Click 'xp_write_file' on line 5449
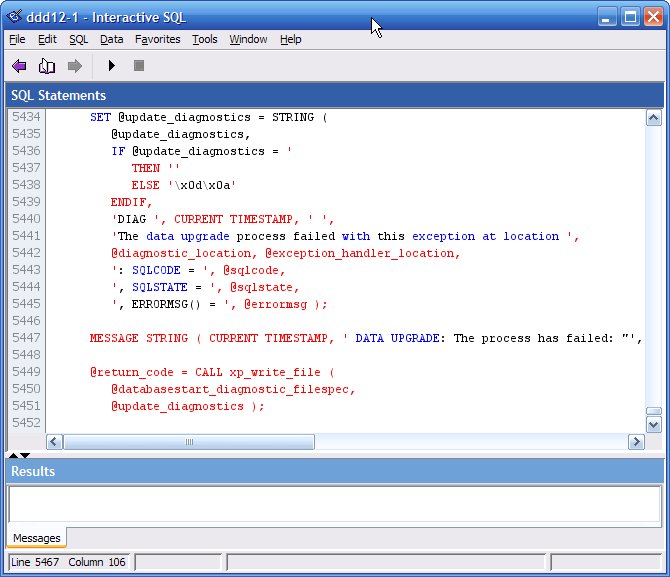Screen dimensions: 670x577 coord(275,372)
